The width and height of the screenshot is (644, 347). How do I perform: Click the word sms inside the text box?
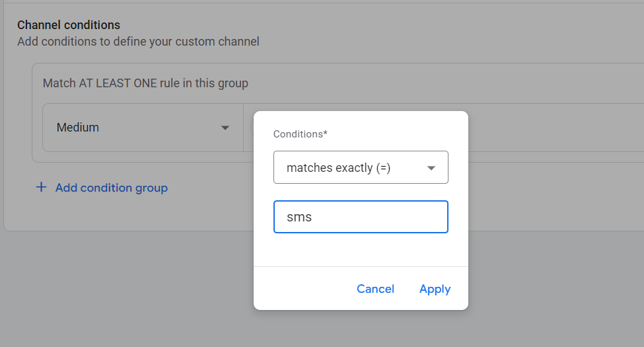click(299, 217)
